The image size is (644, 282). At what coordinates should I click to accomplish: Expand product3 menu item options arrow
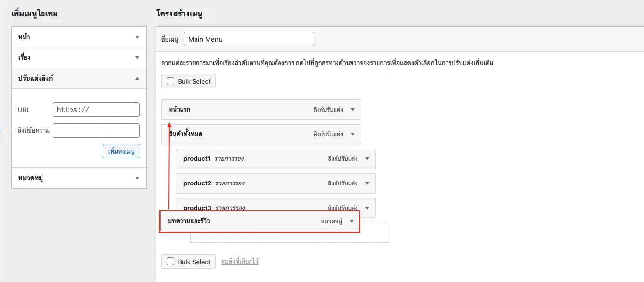(367, 208)
